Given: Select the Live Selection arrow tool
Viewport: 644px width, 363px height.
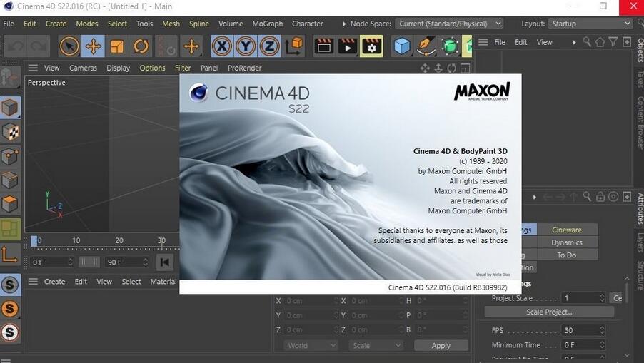Looking at the screenshot, I should pos(69,46).
